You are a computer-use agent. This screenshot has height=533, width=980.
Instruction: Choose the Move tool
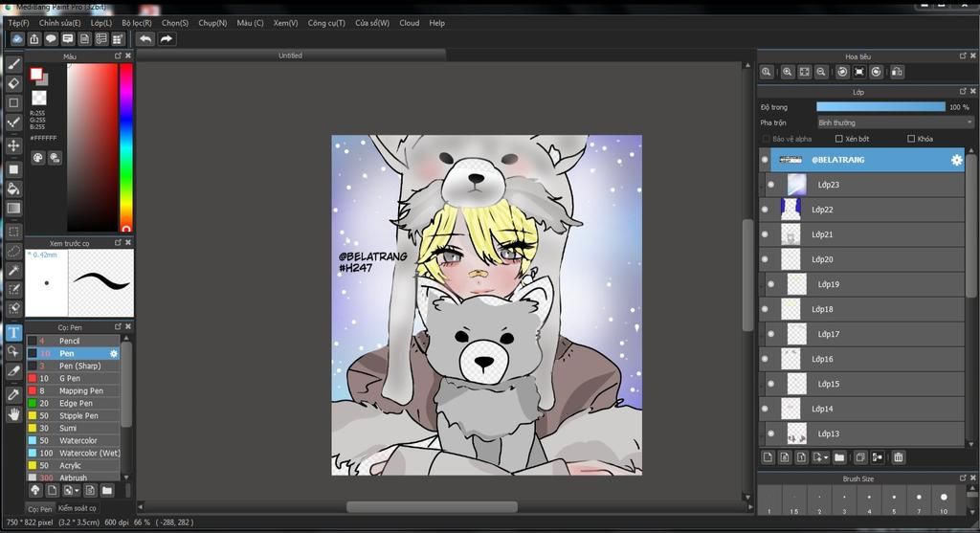[x=13, y=145]
